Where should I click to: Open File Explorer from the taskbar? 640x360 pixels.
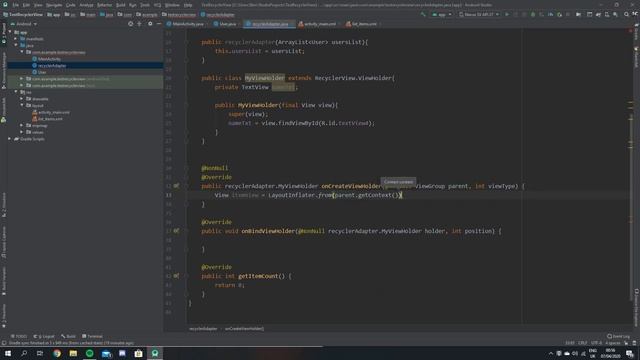pos(73,353)
